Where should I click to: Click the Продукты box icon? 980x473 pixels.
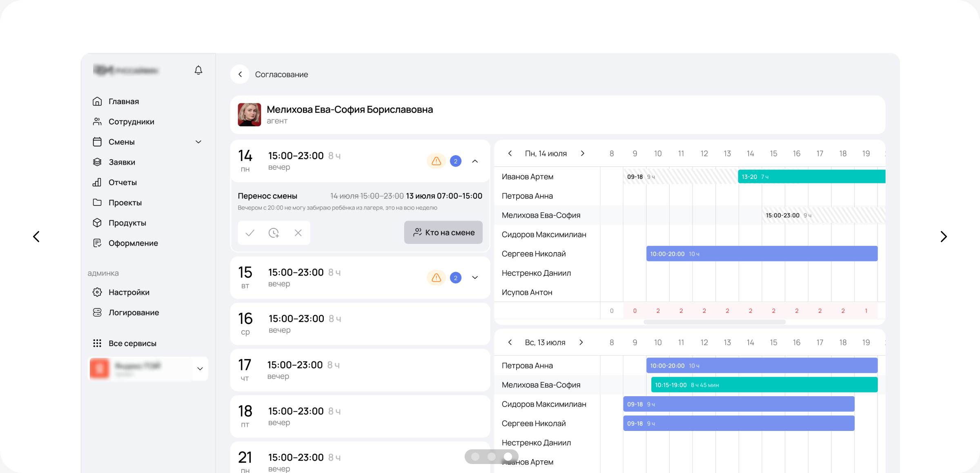(97, 223)
